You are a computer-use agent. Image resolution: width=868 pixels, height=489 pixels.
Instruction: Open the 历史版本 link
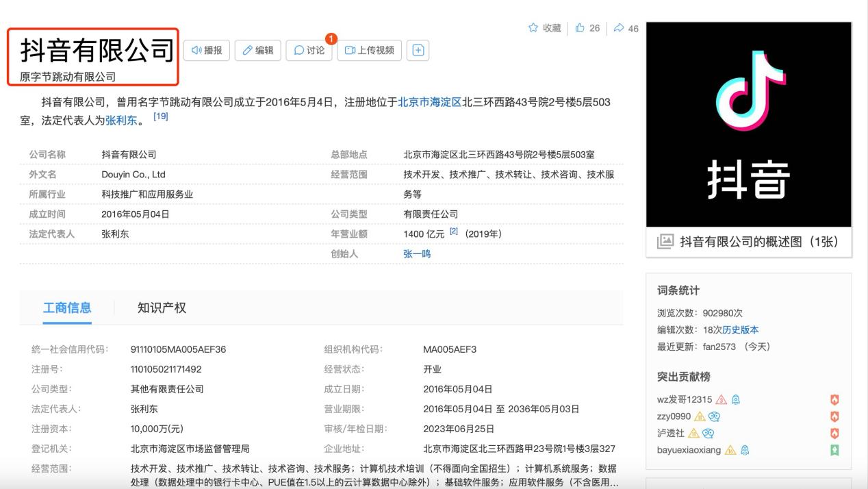(x=740, y=329)
